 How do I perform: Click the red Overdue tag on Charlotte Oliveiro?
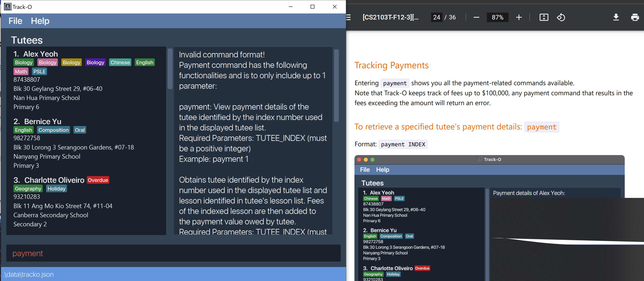tap(98, 180)
